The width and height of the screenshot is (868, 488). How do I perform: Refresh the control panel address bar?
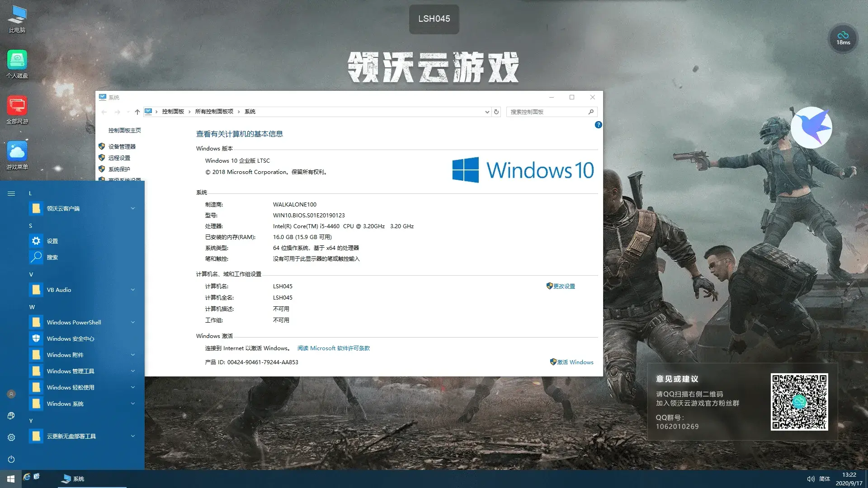pos(496,112)
